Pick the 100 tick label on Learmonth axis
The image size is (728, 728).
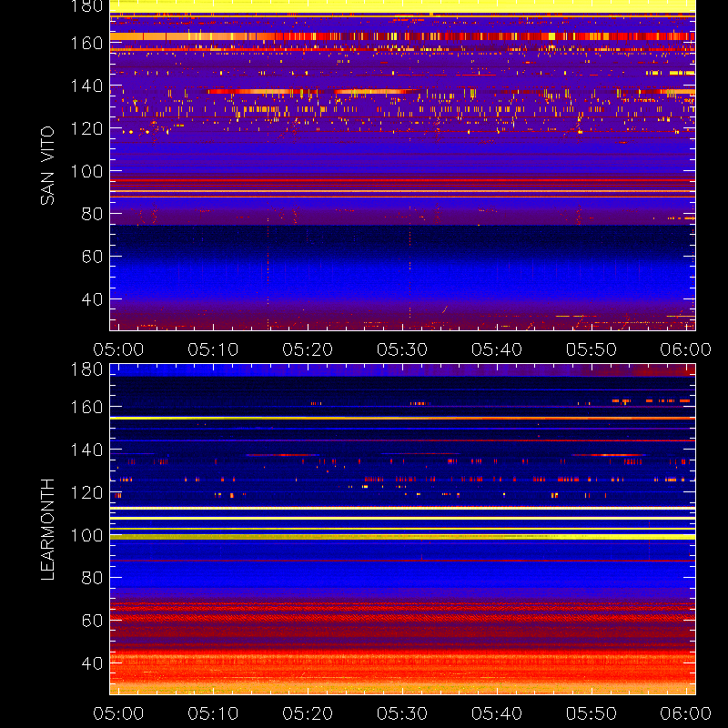coord(86,535)
